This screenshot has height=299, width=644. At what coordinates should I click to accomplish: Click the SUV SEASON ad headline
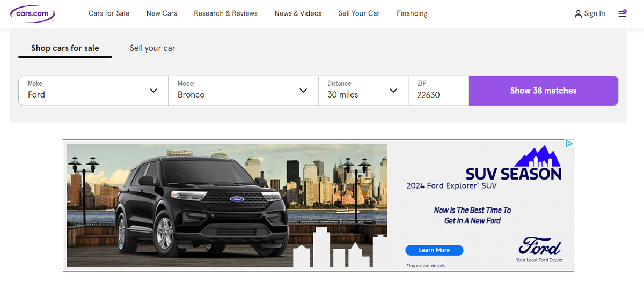(x=513, y=174)
